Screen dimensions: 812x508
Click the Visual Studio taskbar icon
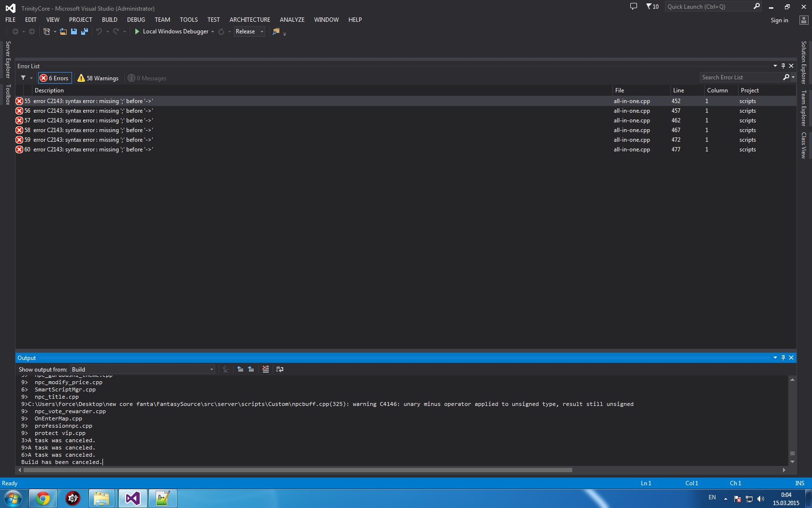133,498
